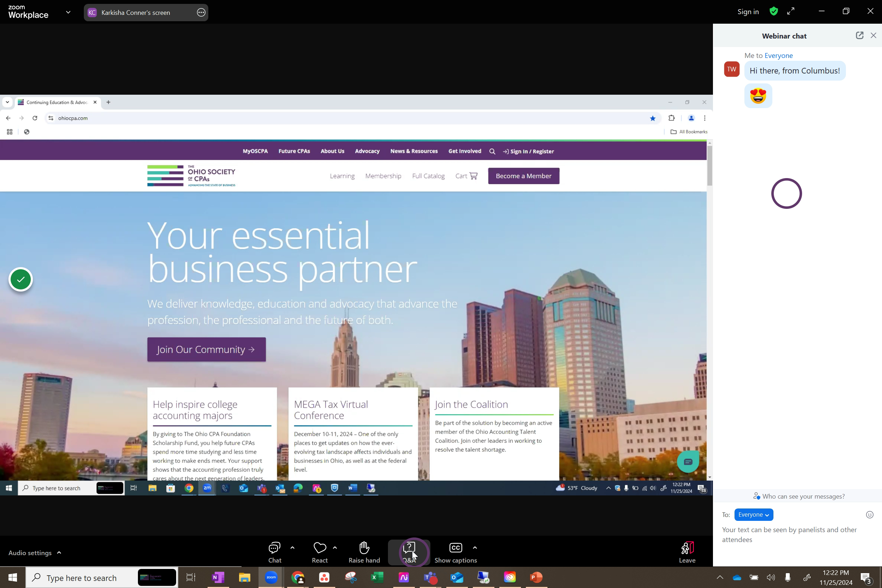Screen dimensions: 882x588
Task: Open Advocacy menu item
Action: [x=367, y=151]
